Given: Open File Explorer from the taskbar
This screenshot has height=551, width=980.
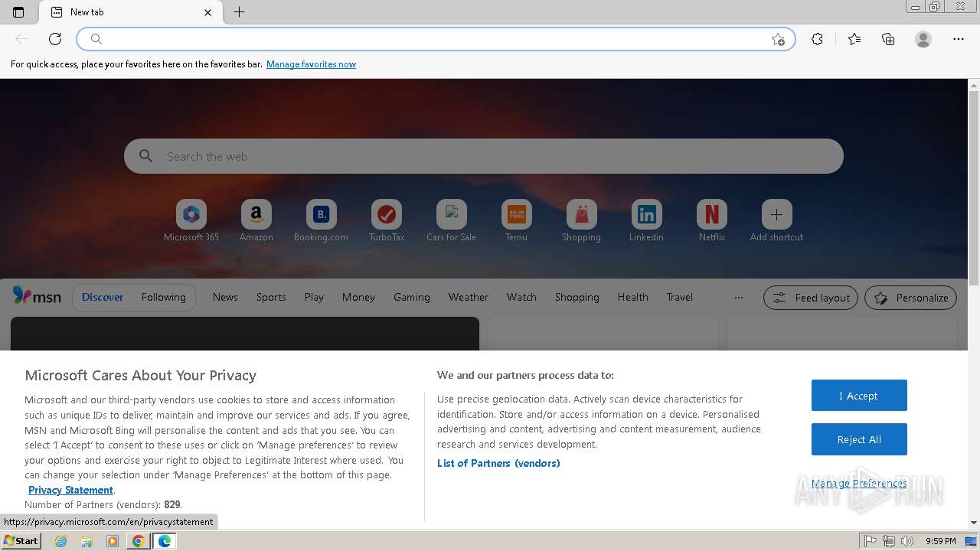Looking at the screenshot, I should click(87, 541).
